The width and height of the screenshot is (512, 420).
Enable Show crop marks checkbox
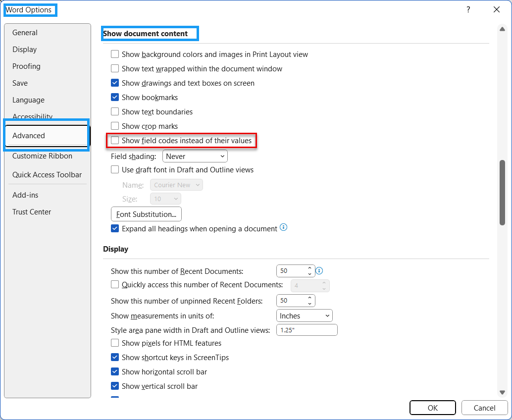pos(115,126)
